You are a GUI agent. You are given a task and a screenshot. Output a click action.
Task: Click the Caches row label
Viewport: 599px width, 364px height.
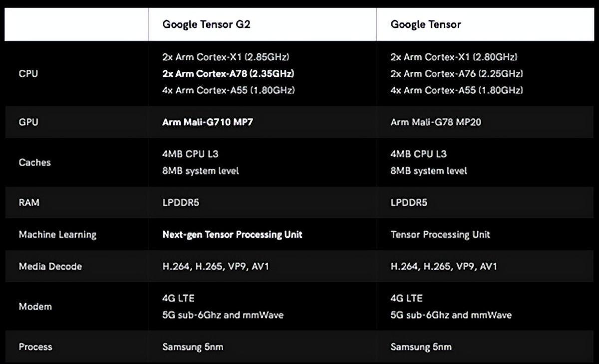[x=34, y=163]
